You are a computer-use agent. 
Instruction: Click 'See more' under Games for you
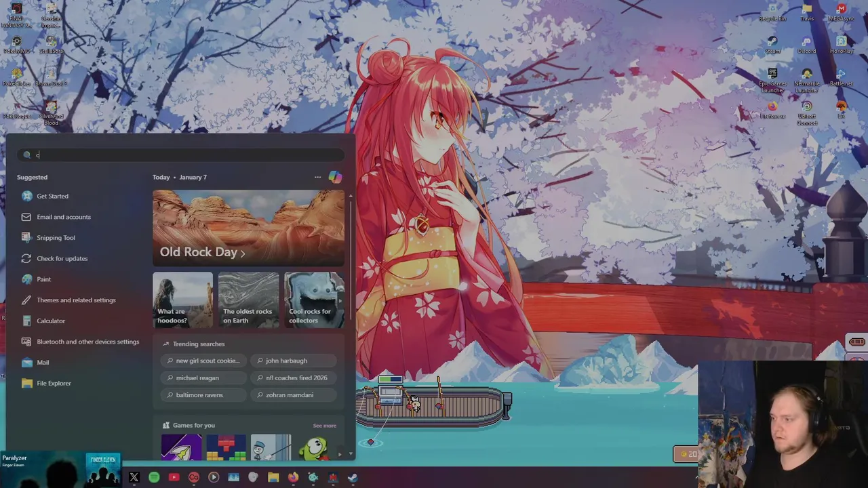click(324, 426)
